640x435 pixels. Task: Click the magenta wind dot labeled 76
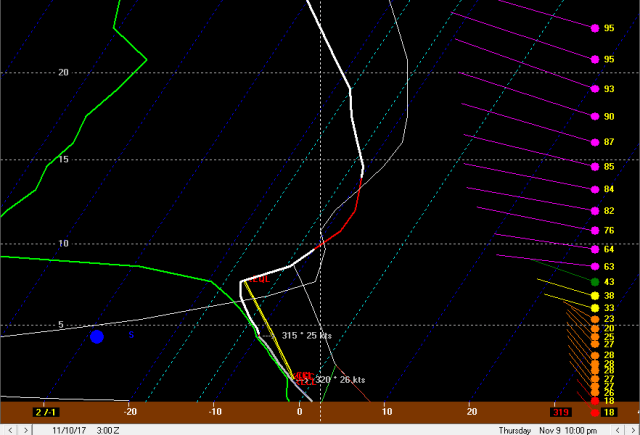595,231
